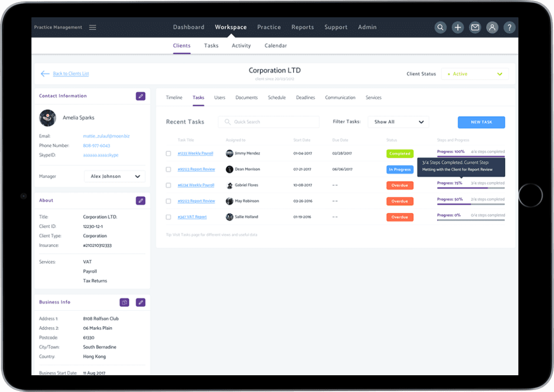Edit Contact Information with the pencil icon
Screen dimensions: 554x392
[x=141, y=96]
